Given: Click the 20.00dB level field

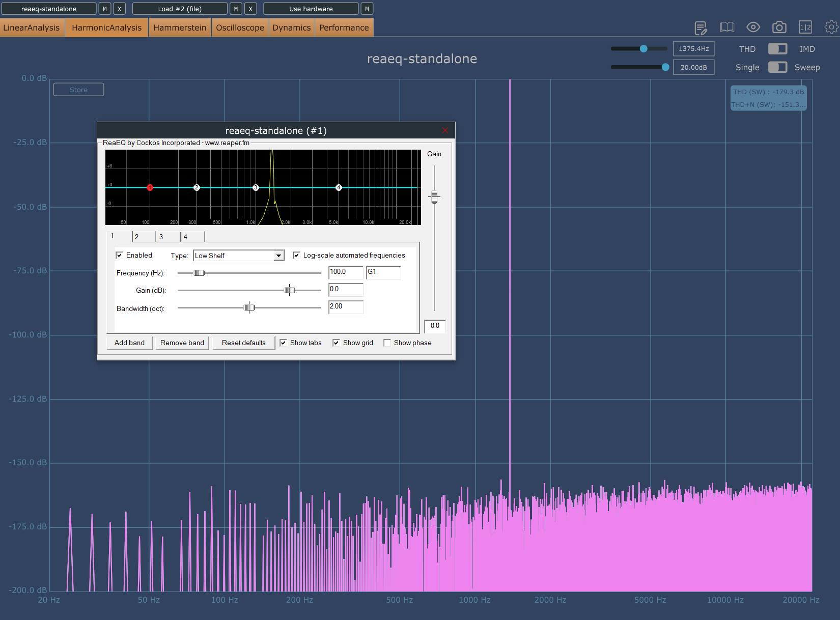Looking at the screenshot, I should pos(693,67).
